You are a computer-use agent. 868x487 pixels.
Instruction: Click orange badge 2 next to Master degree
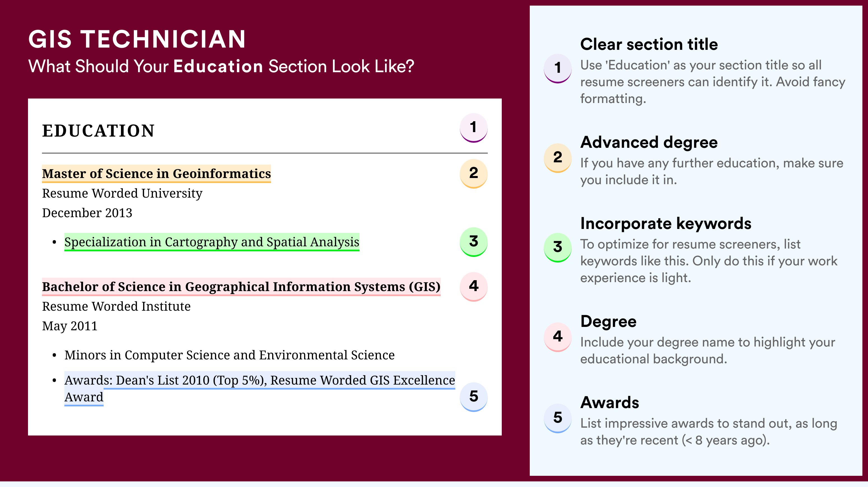click(x=473, y=173)
